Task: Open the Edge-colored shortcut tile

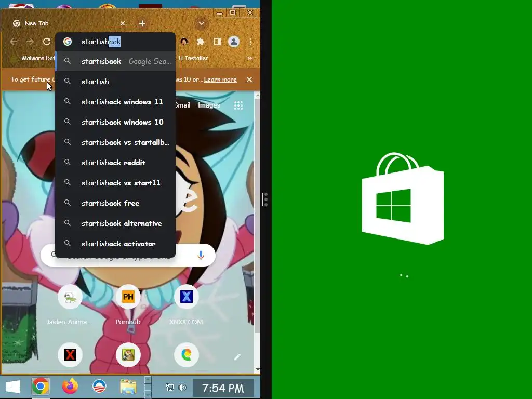Action: [187, 355]
